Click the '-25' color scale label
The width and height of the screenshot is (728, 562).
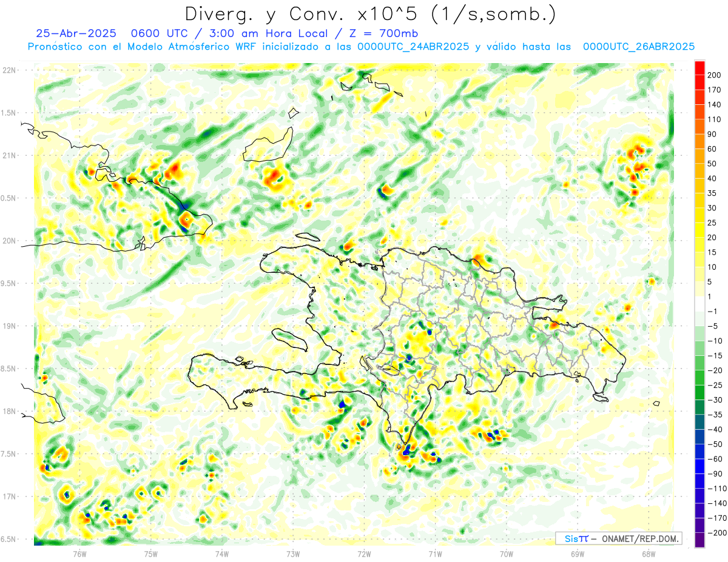click(x=715, y=385)
